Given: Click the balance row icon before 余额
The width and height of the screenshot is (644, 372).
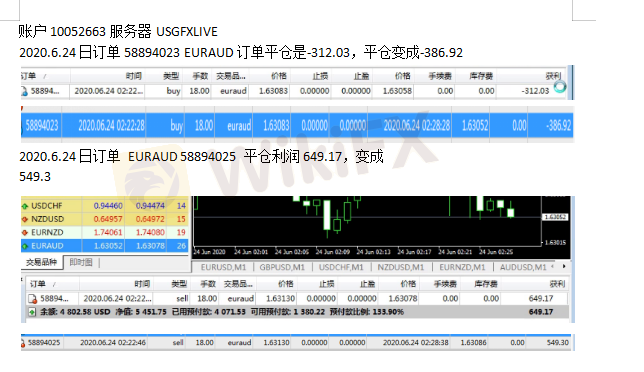Looking at the screenshot, I should [x=32, y=312].
